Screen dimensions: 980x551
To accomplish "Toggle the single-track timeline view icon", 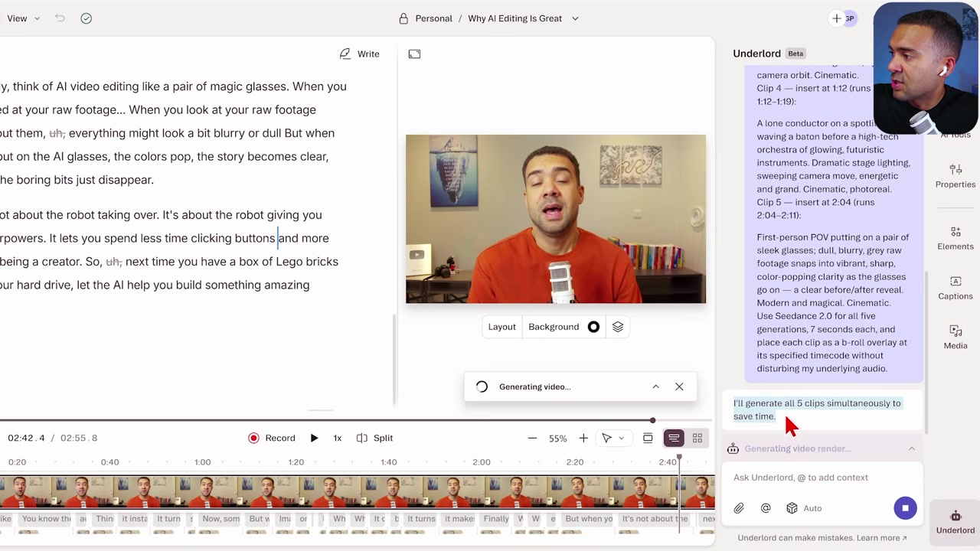I will pyautogui.click(x=648, y=438).
